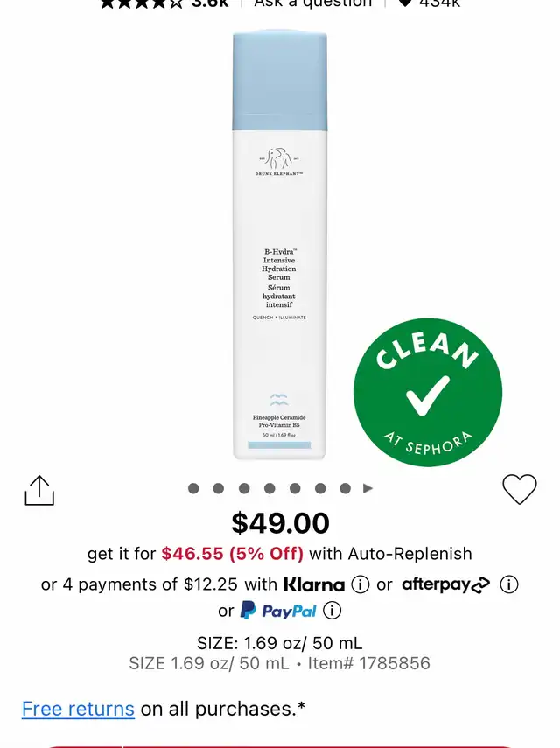Select the fifth carousel dot
The height and width of the screenshot is (748, 560).
[x=295, y=488]
